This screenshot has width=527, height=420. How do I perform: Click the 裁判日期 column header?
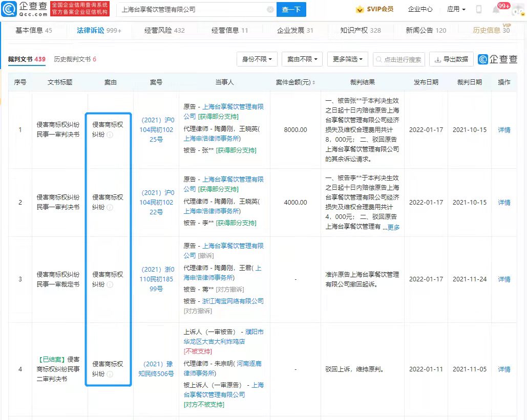470,82
